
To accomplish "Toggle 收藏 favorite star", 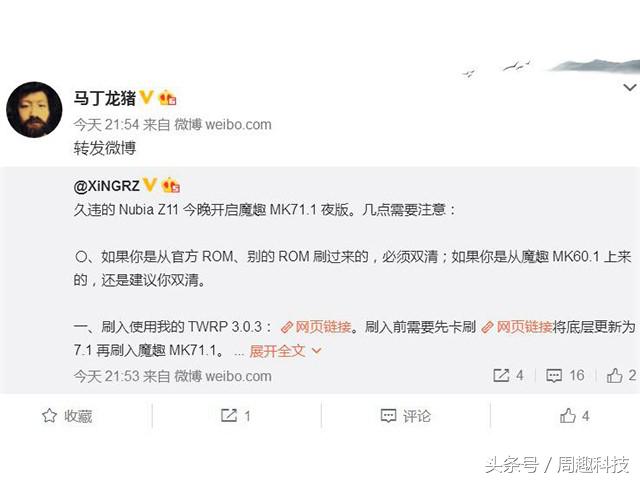I will click(x=67, y=416).
